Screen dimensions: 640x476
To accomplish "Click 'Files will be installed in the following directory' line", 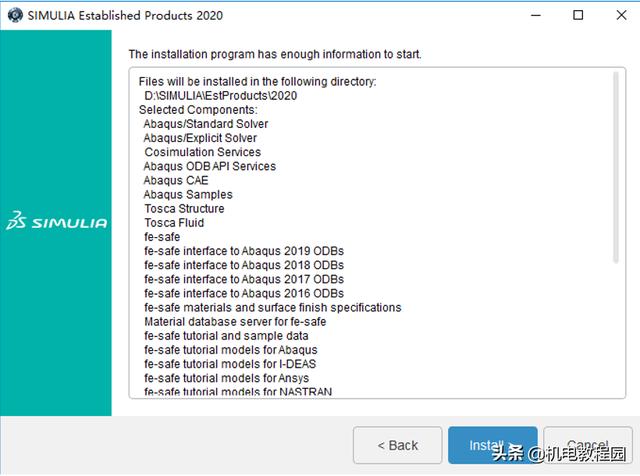I will (x=258, y=82).
